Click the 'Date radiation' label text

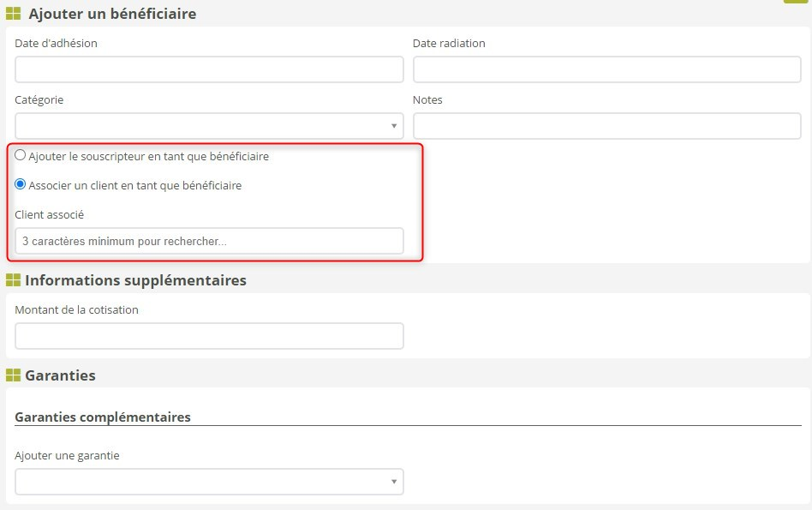(x=449, y=43)
